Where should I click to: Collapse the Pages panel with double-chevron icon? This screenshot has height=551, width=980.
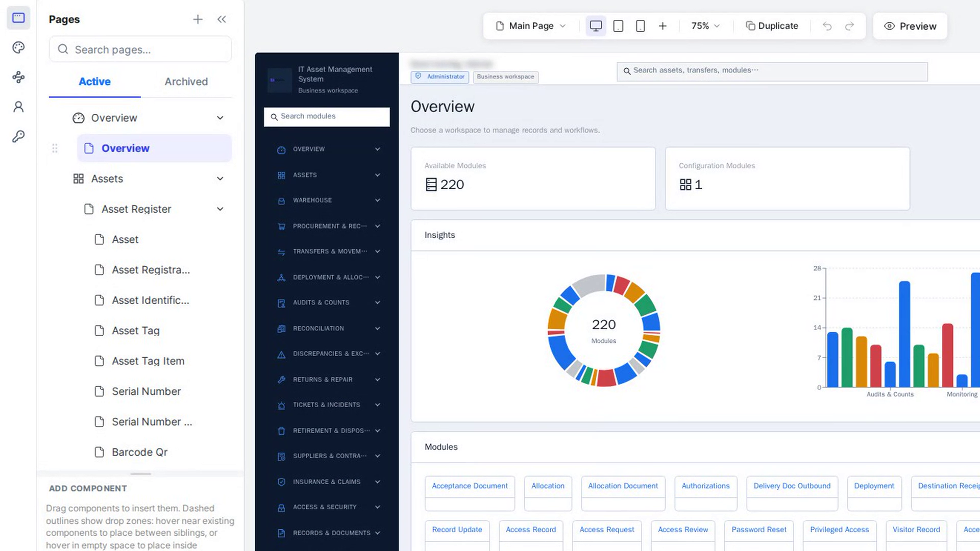pos(222,19)
